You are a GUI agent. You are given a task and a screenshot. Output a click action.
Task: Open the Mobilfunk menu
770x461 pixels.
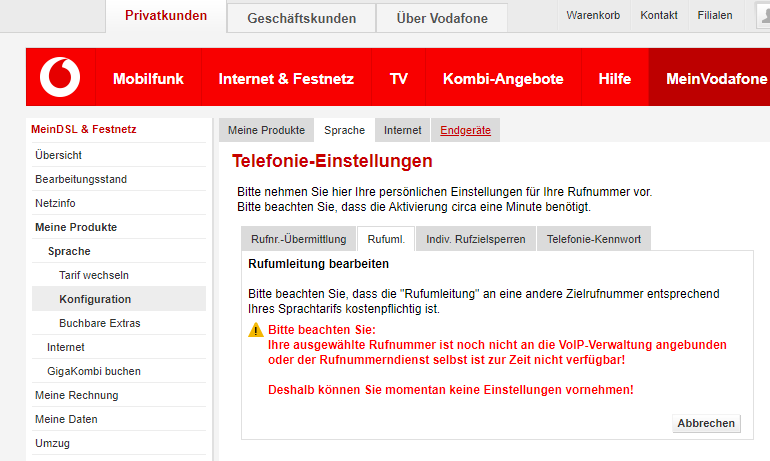[x=148, y=79]
